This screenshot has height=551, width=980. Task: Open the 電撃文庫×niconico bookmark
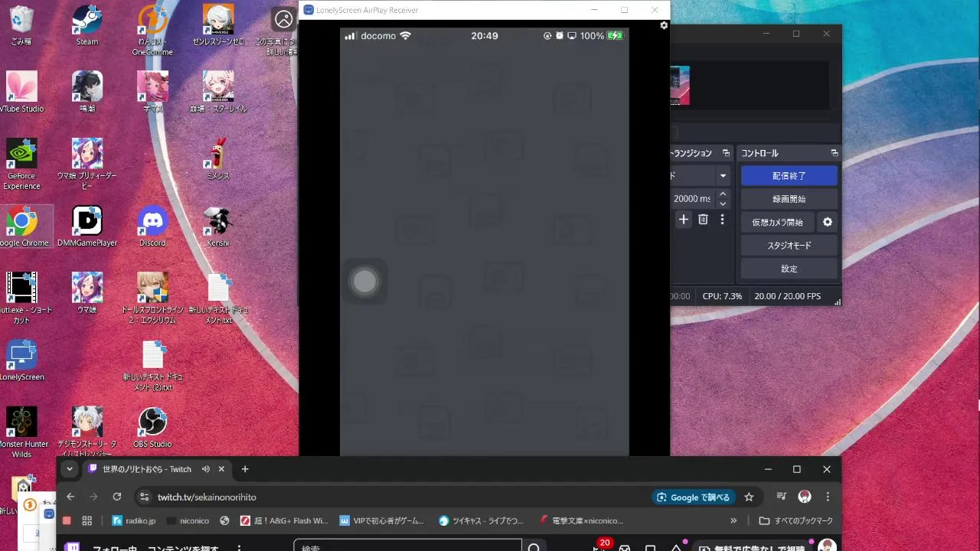[581, 520]
